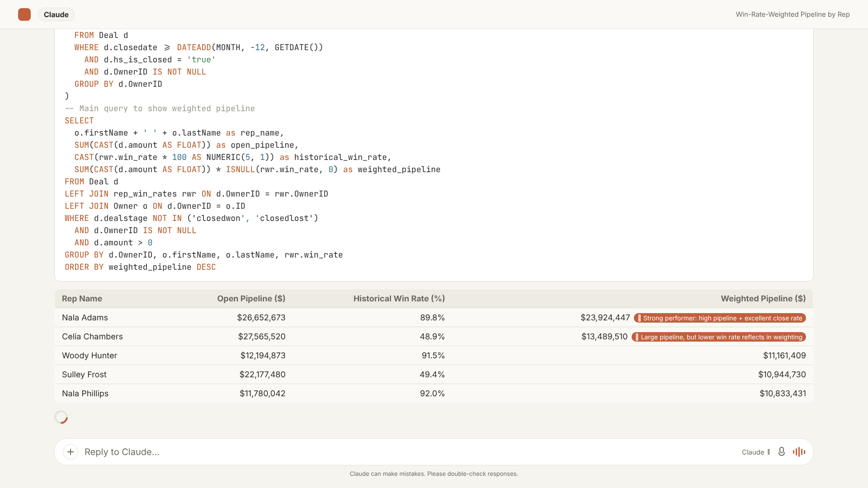
Task: Click the $11,780,042 open pipeline value
Action: click(263, 394)
